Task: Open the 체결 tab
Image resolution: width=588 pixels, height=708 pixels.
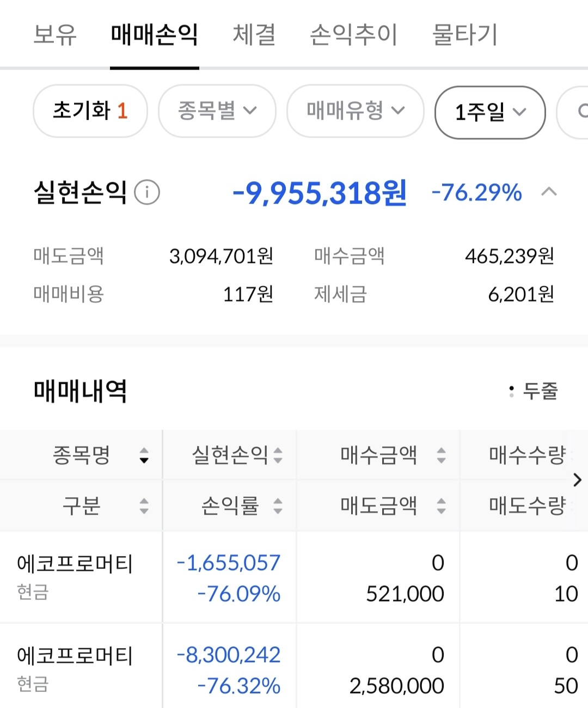Action: [x=254, y=35]
